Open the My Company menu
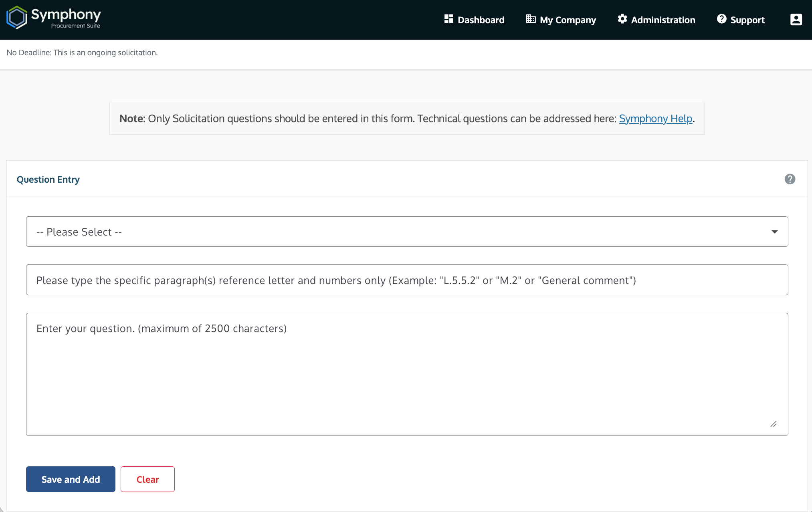 561,20
